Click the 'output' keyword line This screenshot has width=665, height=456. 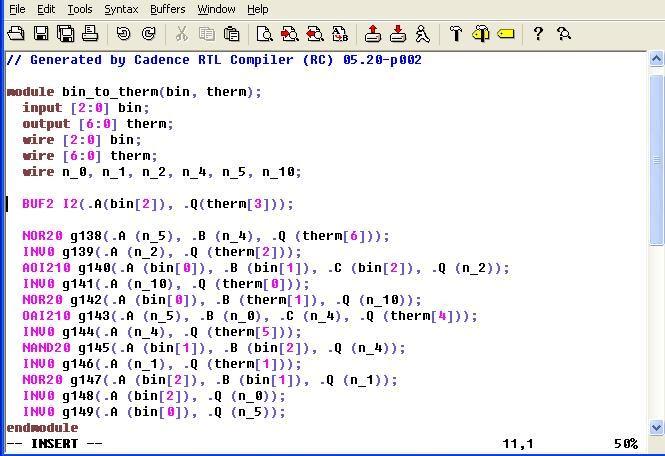tap(98, 124)
